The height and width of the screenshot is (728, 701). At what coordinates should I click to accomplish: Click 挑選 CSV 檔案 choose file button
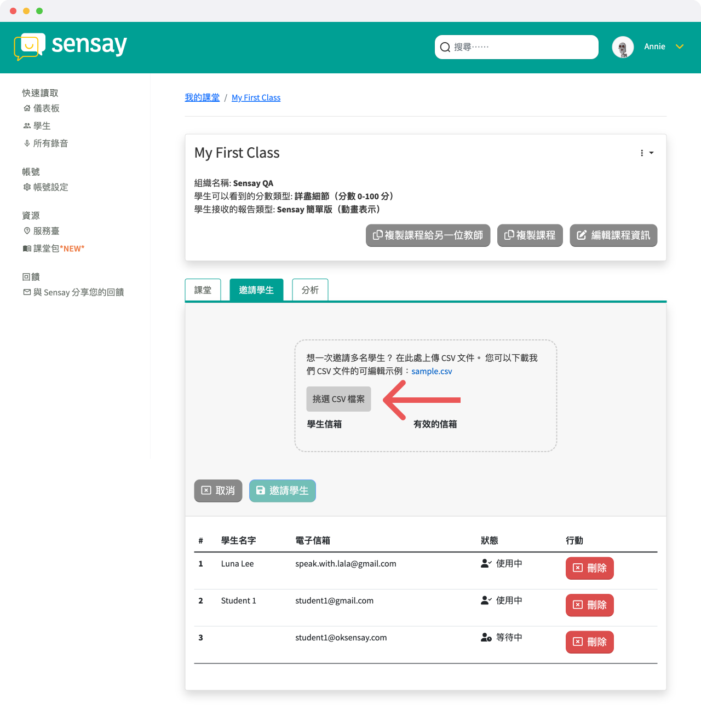pyautogui.click(x=338, y=399)
